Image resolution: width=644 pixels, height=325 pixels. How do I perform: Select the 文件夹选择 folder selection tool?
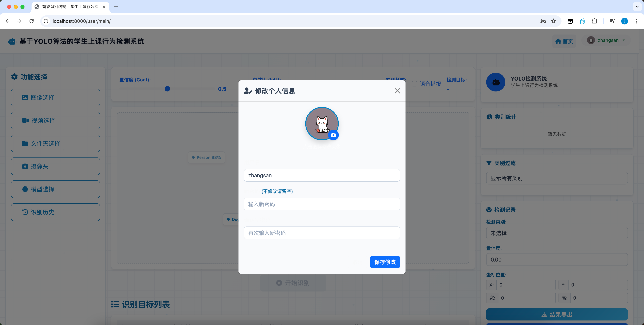pos(55,143)
